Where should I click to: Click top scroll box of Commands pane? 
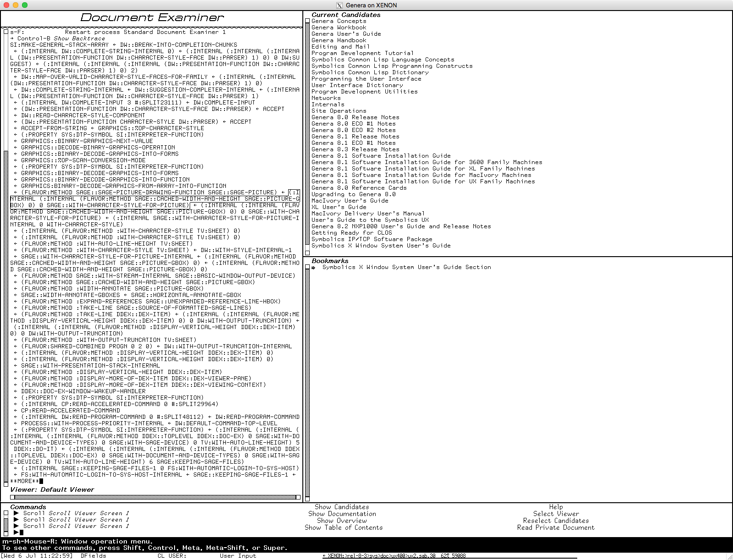click(x=5, y=513)
